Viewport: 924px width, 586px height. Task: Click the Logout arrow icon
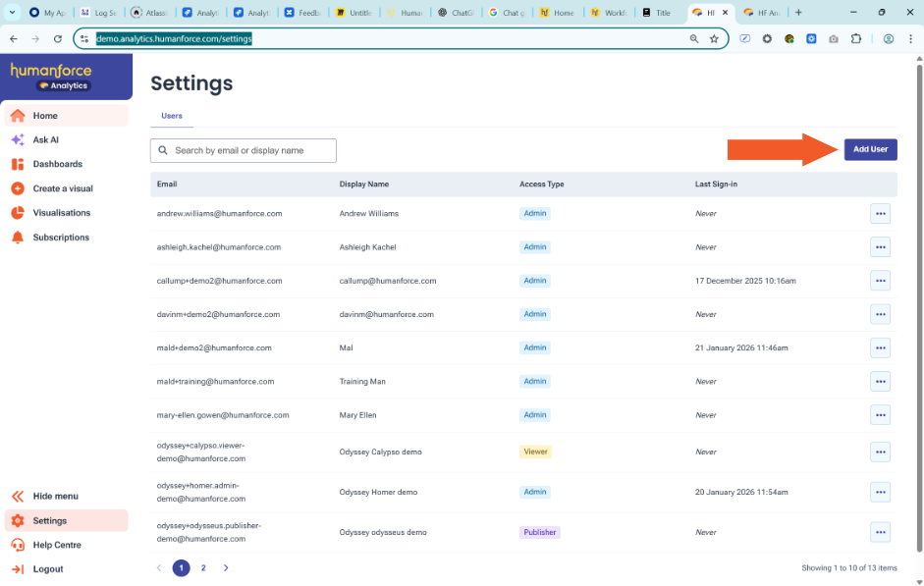click(18, 569)
